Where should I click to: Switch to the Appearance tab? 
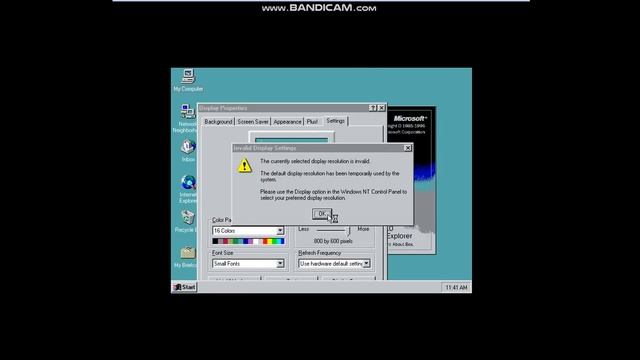[x=287, y=122]
